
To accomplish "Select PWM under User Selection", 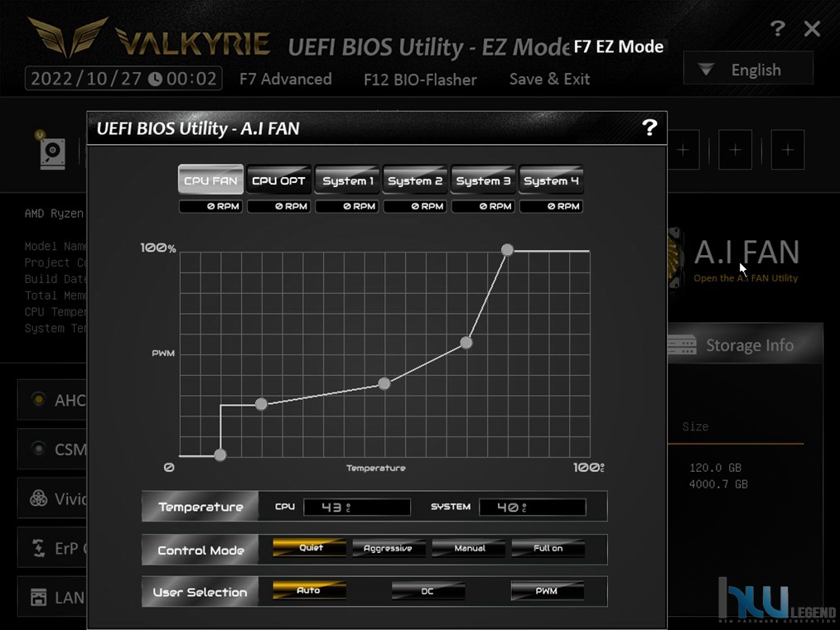I will pyautogui.click(x=547, y=590).
